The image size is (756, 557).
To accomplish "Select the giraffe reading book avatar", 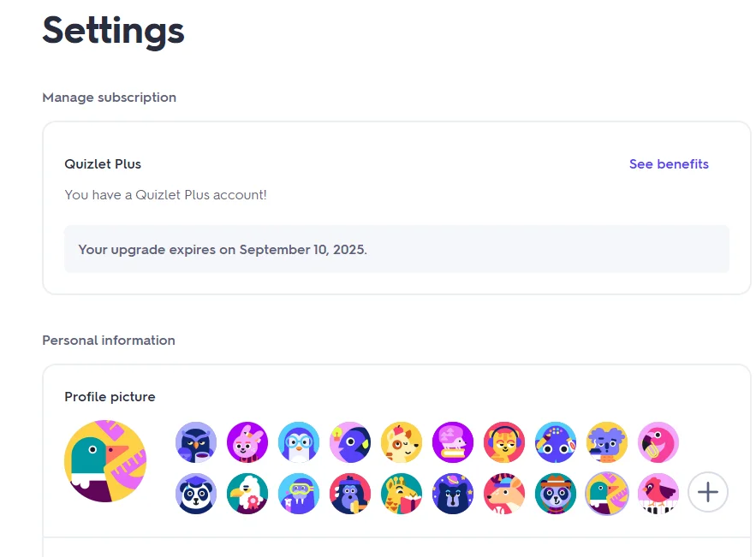I will click(402, 494).
